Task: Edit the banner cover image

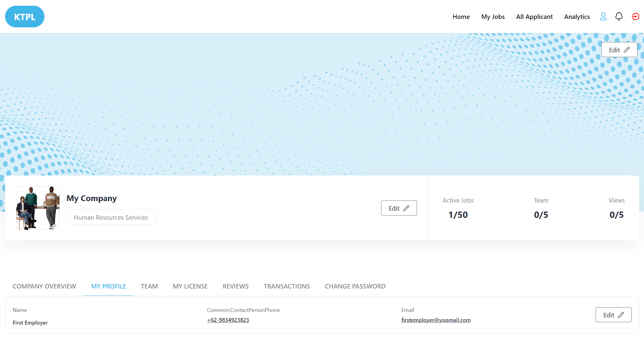Action: [x=619, y=50]
